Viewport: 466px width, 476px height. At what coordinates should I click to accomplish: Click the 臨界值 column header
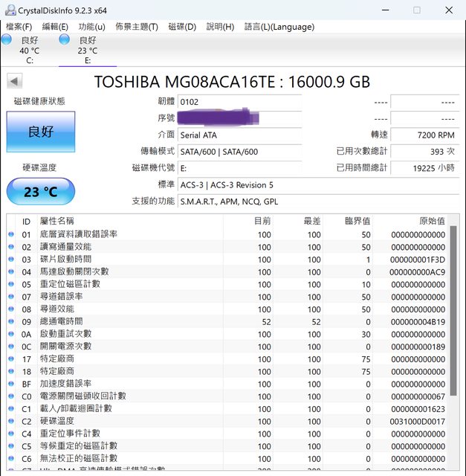click(x=348, y=222)
